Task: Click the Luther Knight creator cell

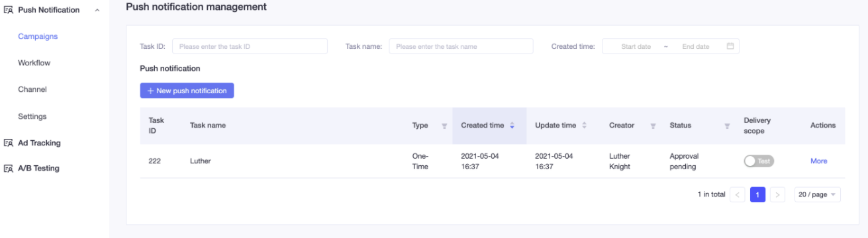Action: point(620,161)
